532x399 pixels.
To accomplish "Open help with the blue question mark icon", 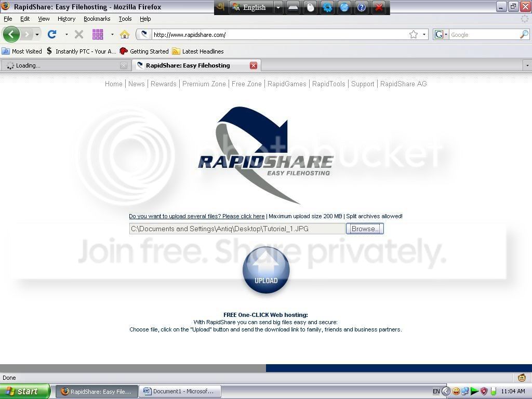I will click(362, 7).
